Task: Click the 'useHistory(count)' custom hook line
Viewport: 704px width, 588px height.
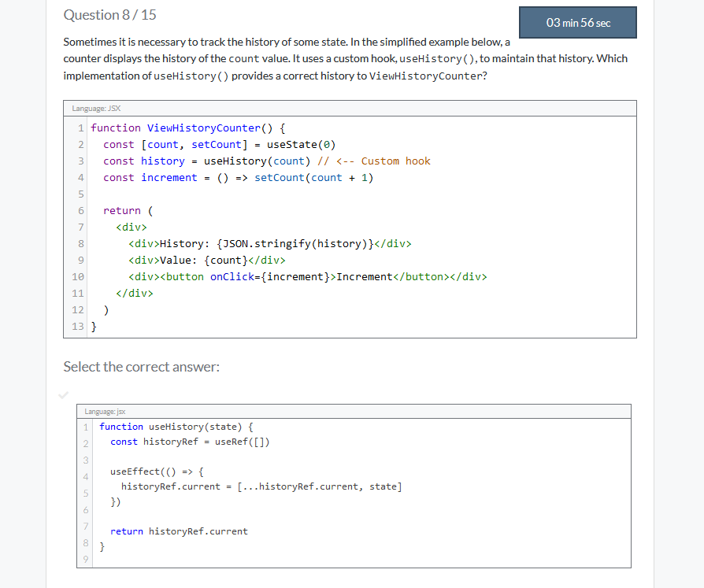Action: [267, 161]
